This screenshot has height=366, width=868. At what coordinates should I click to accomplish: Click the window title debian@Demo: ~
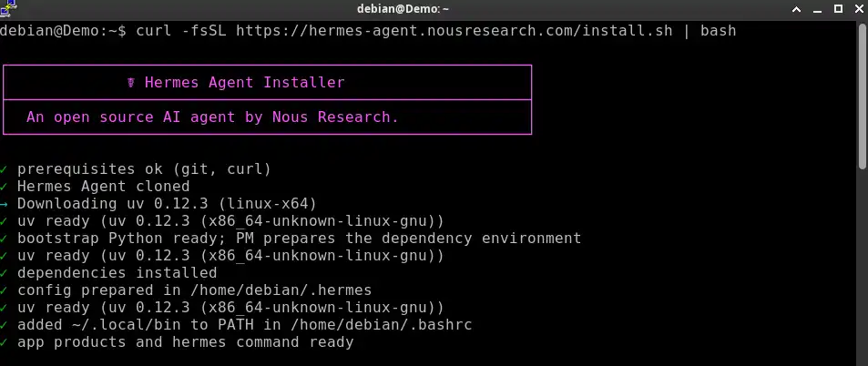tap(403, 9)
